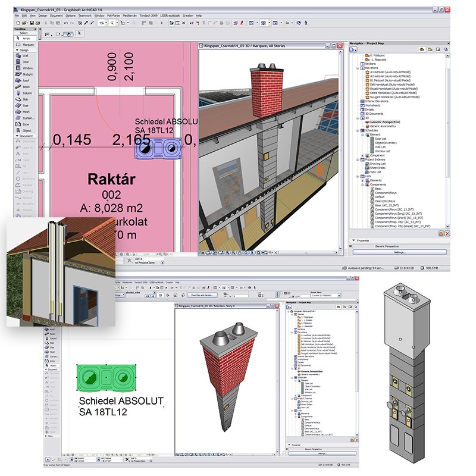
Task: Open the Teamwork menu
Action: pos(84,15)
